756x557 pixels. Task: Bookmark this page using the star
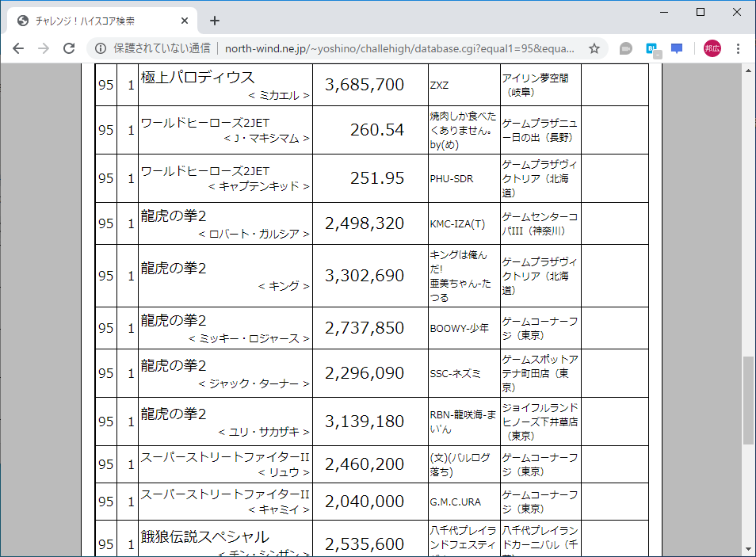point(594,48)
